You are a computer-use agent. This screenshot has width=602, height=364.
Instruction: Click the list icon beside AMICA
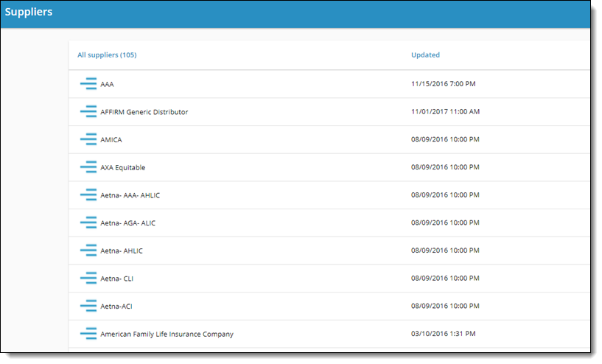click(88, 139)
